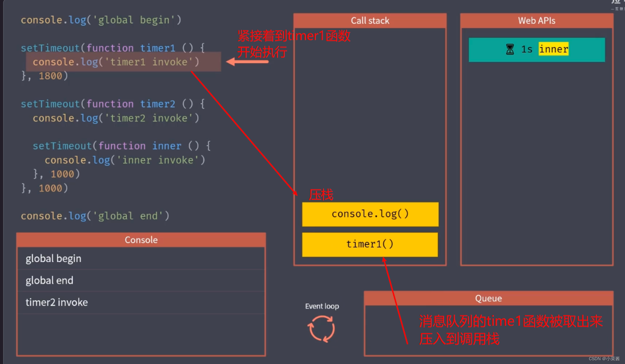Image resolution: width=625 pixels, height=364 pixels.
Task: Click the hourglass icon in Web APIs
Action: coord(510,49)
